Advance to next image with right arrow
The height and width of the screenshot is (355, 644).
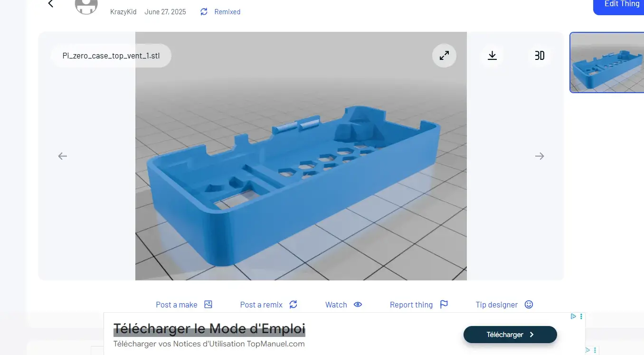tap(540, 156)
